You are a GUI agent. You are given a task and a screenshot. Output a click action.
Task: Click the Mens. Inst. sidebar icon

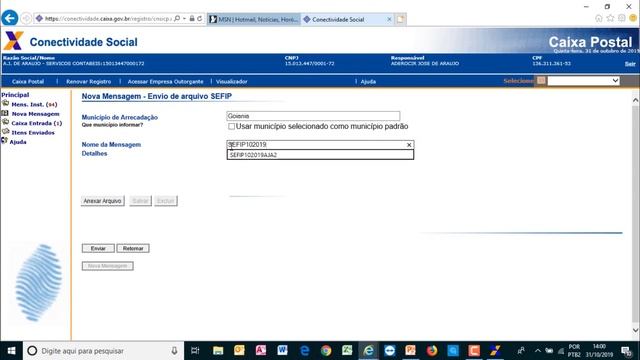pos(5,104)
